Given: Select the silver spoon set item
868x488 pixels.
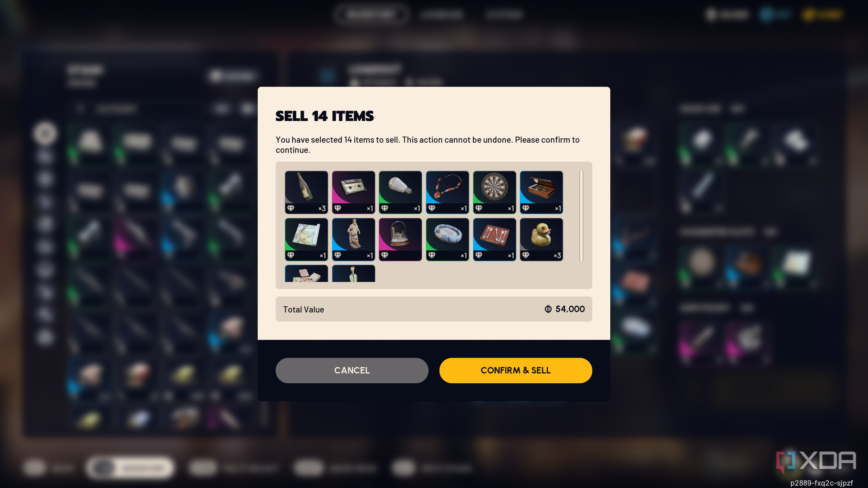Looking at the screenshot, I should pos(494,239).
